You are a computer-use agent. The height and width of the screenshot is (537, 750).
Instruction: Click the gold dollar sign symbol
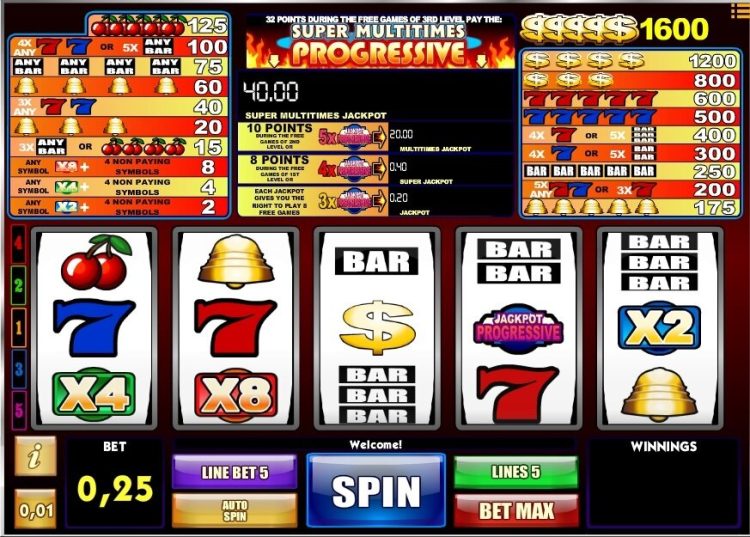click(377, 327)
